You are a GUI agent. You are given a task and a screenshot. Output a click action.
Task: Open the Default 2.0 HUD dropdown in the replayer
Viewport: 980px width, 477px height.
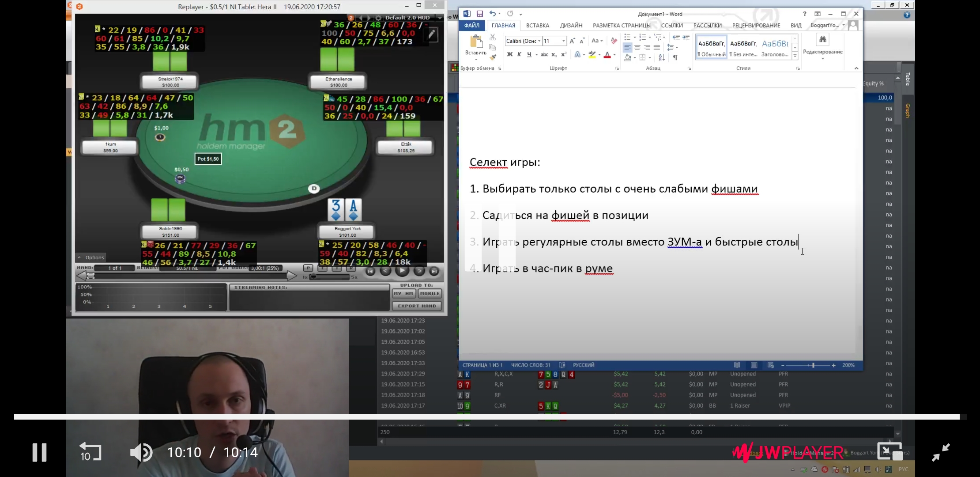click(440, 18)
